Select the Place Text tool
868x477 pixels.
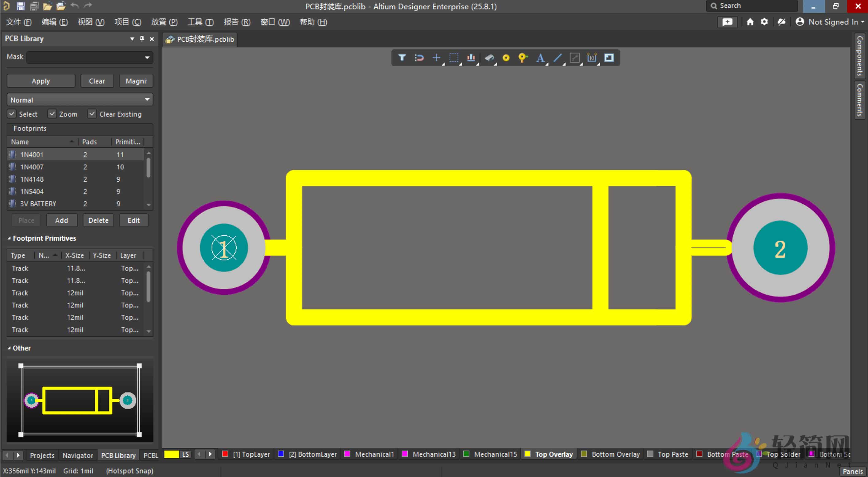tap(540, 58)
